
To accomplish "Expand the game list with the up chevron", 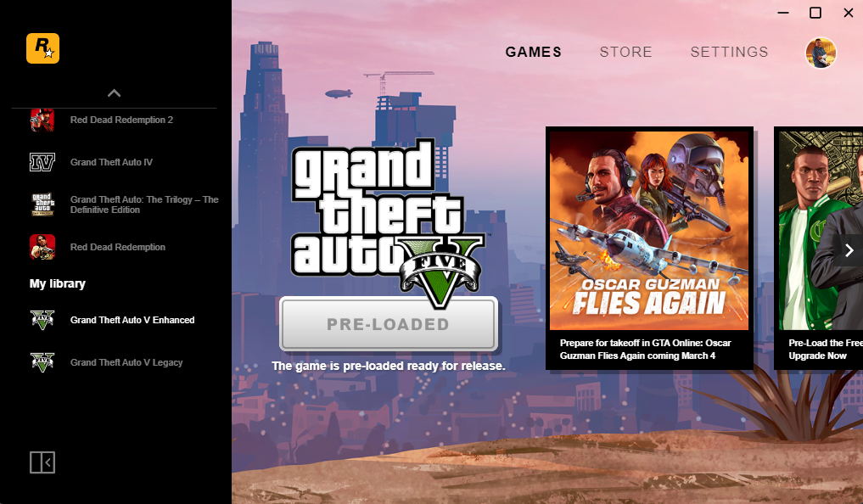I will [114, 93].
